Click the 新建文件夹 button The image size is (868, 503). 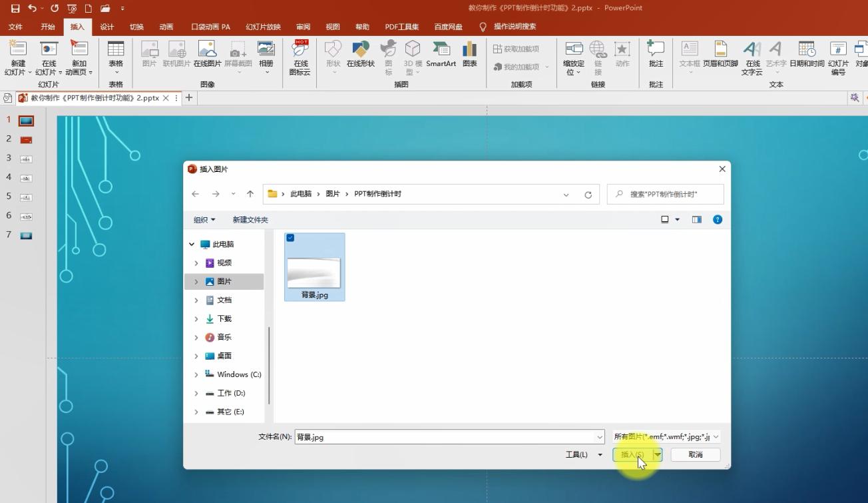[x=250, y=220]
